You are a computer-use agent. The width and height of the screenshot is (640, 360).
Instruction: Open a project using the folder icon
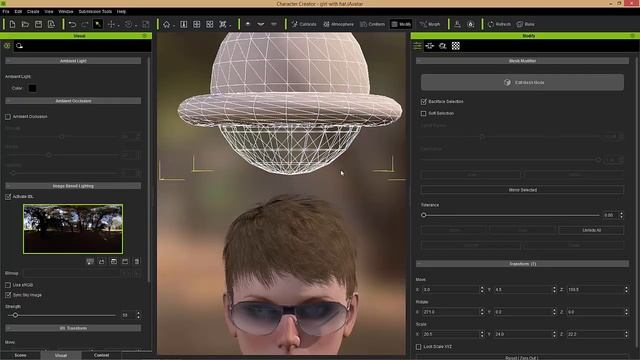25,24
